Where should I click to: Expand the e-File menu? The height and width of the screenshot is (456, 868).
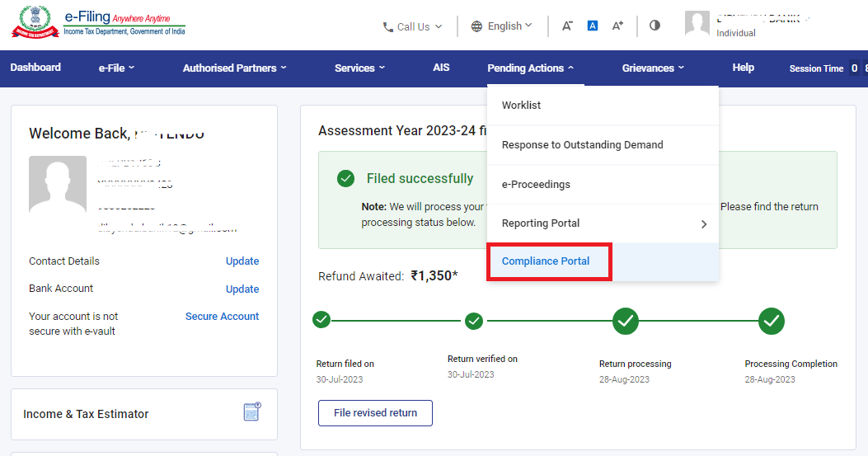[116, 68]
